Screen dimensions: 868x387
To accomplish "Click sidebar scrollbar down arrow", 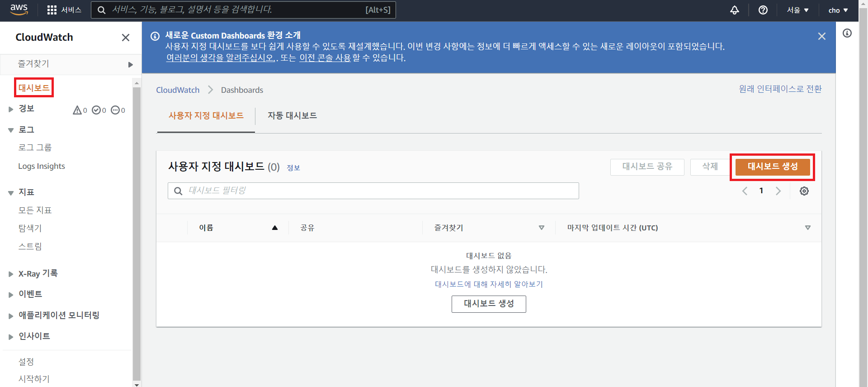I will [137, 384].
